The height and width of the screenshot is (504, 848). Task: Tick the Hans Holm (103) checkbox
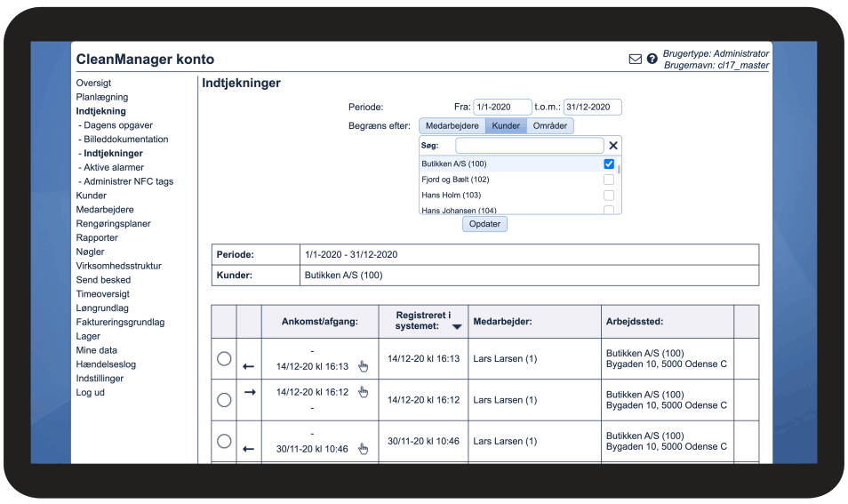tap(609, 196)
